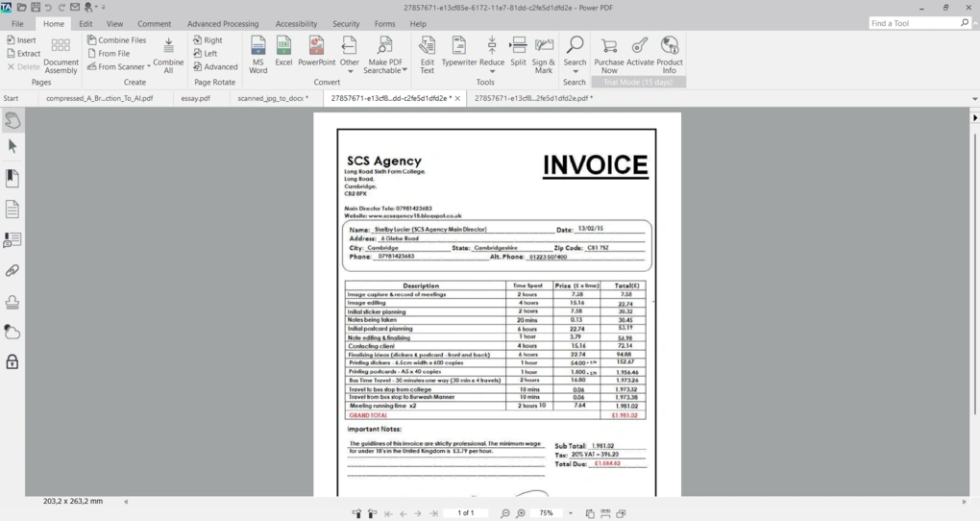Click the 75% zoom value field
The image size is (980, 521).
pos(547,513)
